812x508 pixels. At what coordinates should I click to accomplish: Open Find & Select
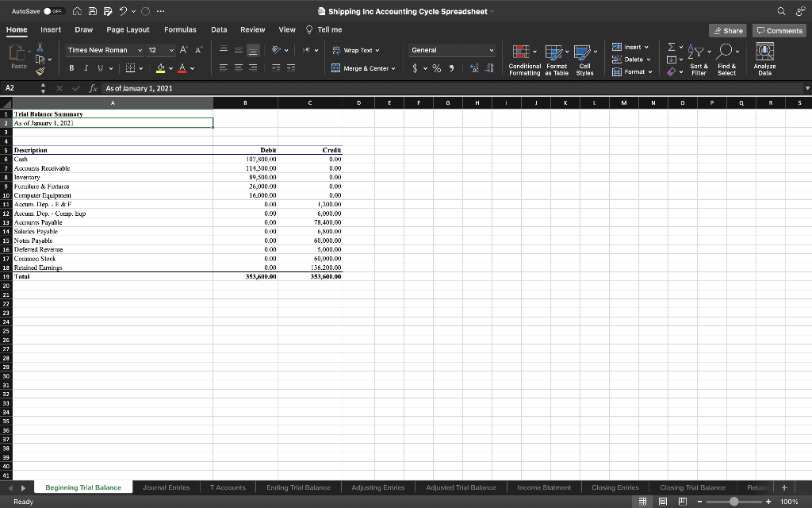click(726, 60)
